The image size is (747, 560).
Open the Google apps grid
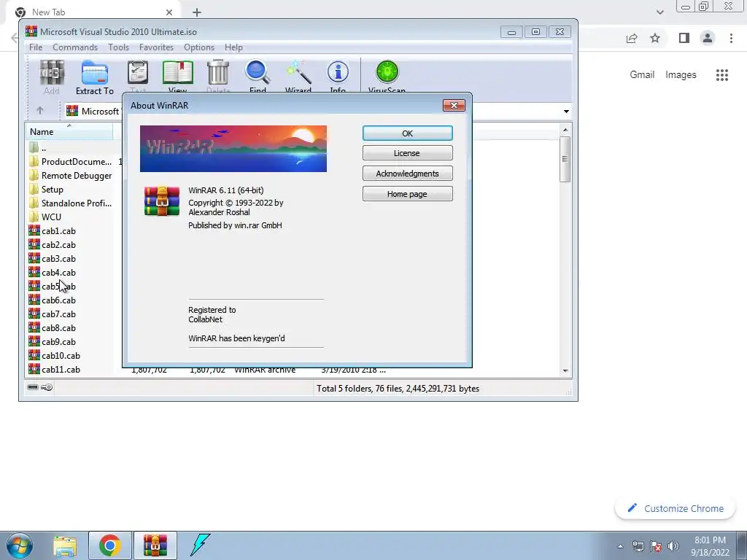722,75
